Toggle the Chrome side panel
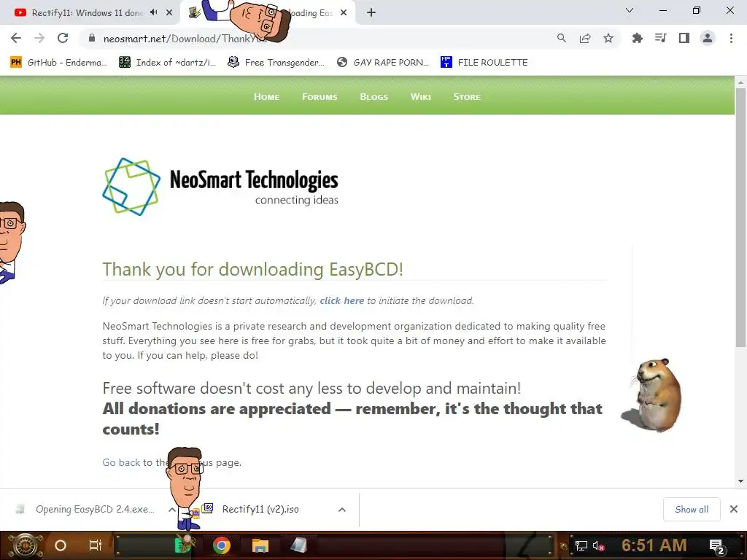The image size is (747, 560). (x=684, y=38)
